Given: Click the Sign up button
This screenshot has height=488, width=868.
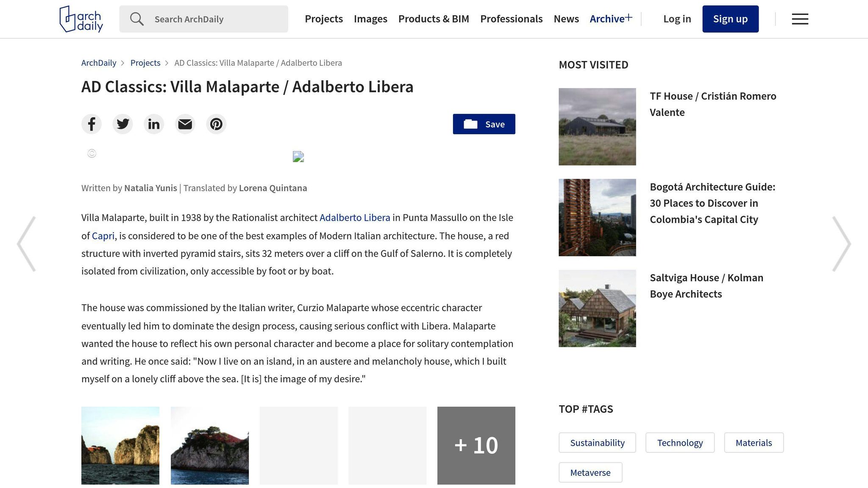Looking at the screenshot, I should tap(730, 19).
